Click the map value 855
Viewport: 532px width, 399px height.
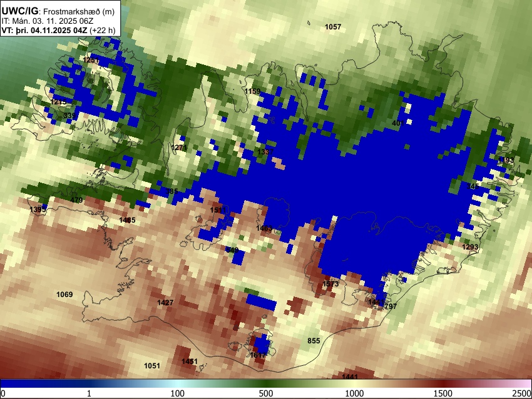314,341
